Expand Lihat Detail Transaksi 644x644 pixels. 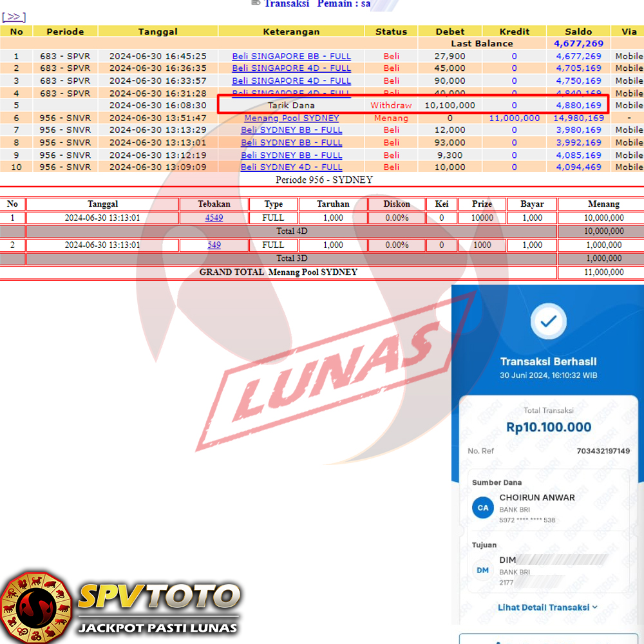click(547, 607)
